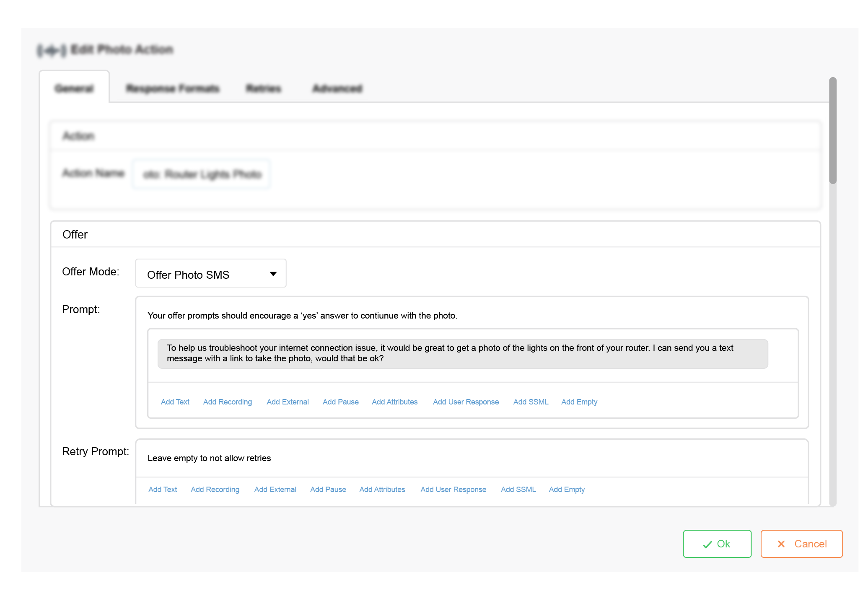This screenshot has width=868, height=591.
Task: Select the General tab
Action: [x=74, y=88]
